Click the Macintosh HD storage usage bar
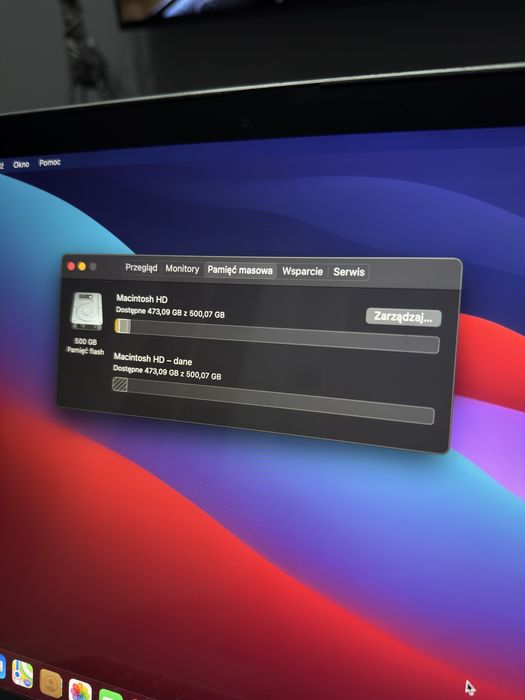 277,335
